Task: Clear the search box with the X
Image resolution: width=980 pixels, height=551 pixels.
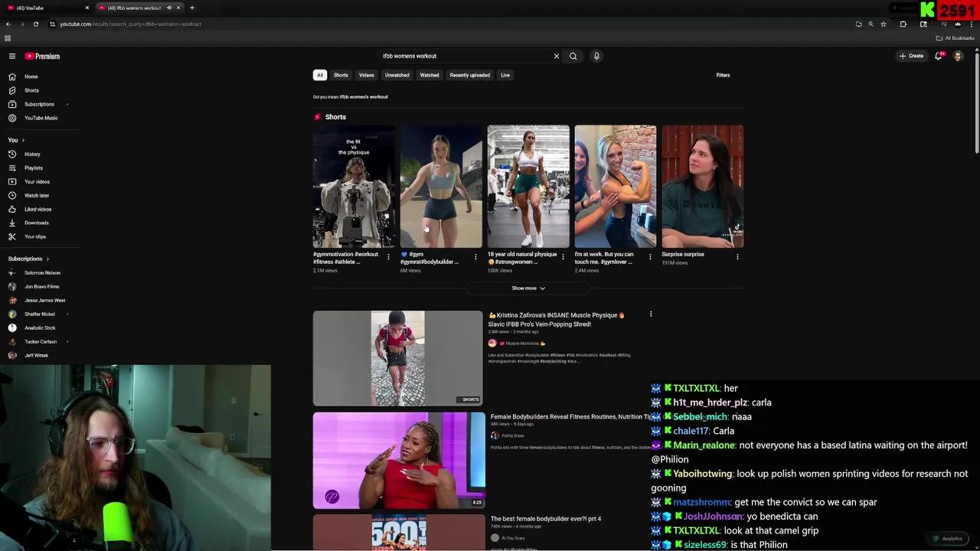Action: click(557, 56)
